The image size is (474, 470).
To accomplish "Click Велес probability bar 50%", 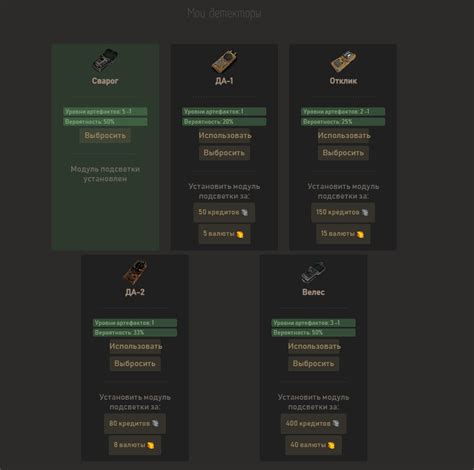I will coord(313,333).
